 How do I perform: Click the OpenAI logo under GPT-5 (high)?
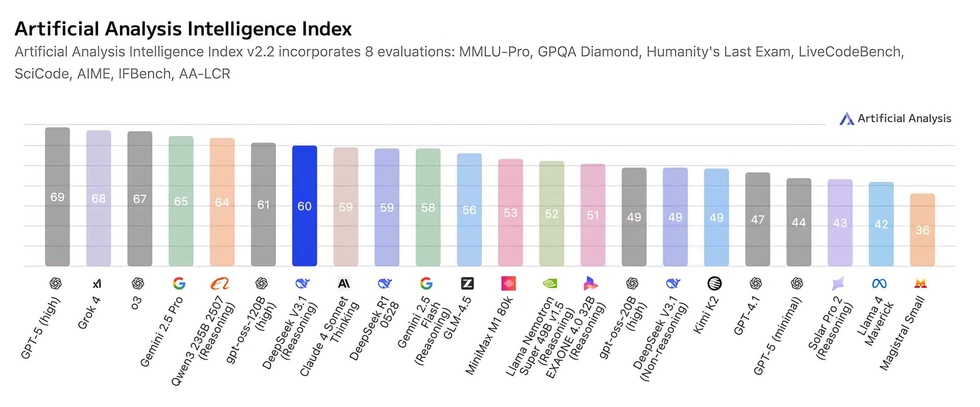point(56,283)
